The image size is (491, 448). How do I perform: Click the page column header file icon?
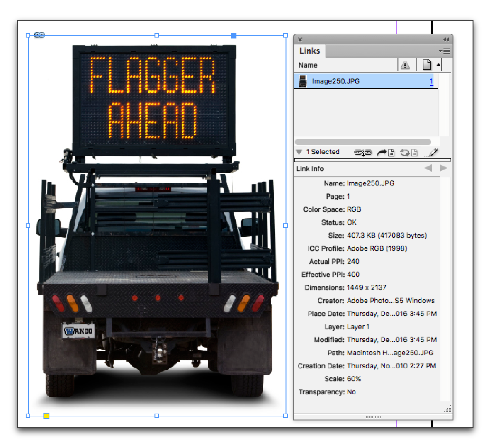click(x=428, y=64)
